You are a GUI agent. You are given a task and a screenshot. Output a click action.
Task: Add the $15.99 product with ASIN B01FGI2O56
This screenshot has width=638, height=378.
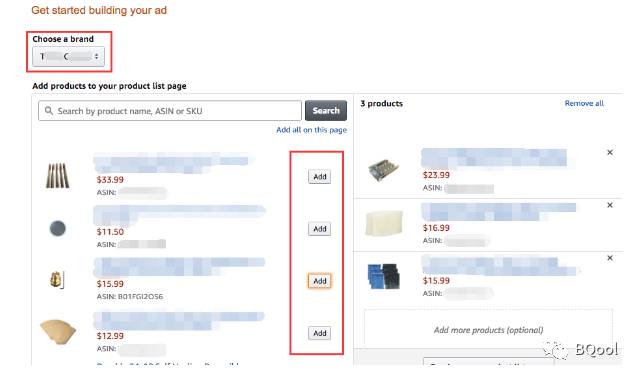click(x=319, y=281)
